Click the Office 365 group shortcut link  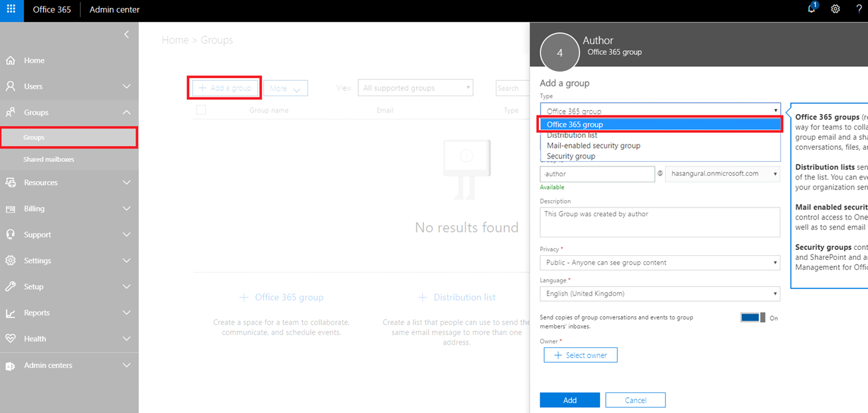point(281,298)
